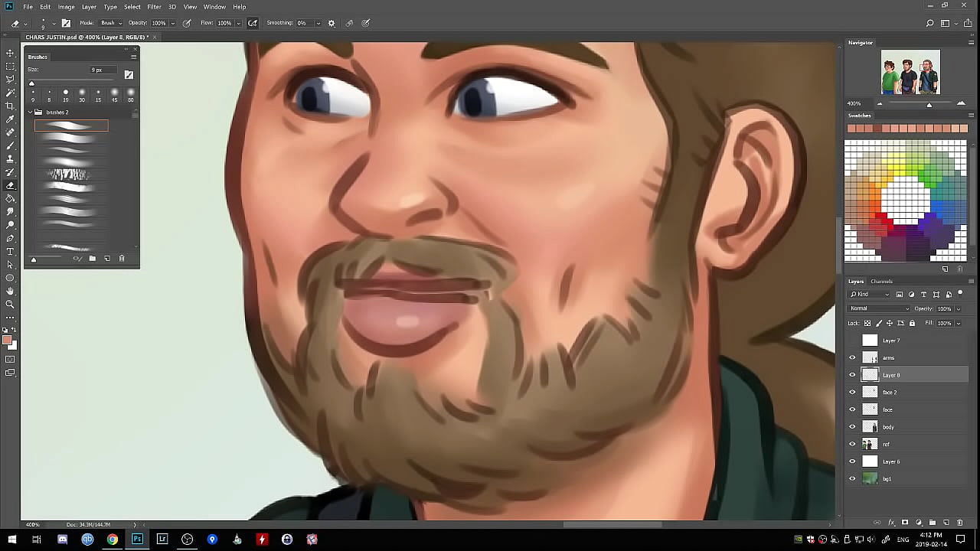The width and height of the screenshot is (980, 551).
Task: Show the hidden Layer 7
Action: (852, 341)
